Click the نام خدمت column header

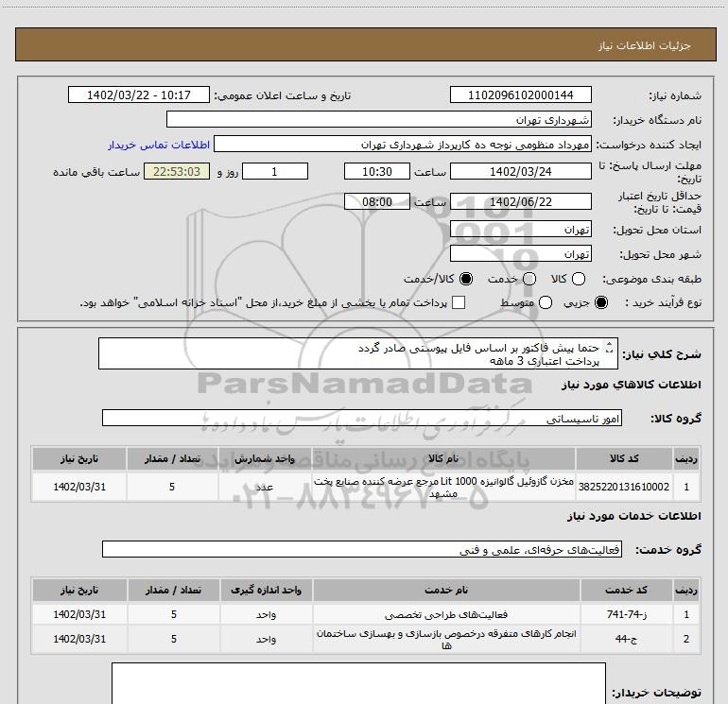click(445, 591)
